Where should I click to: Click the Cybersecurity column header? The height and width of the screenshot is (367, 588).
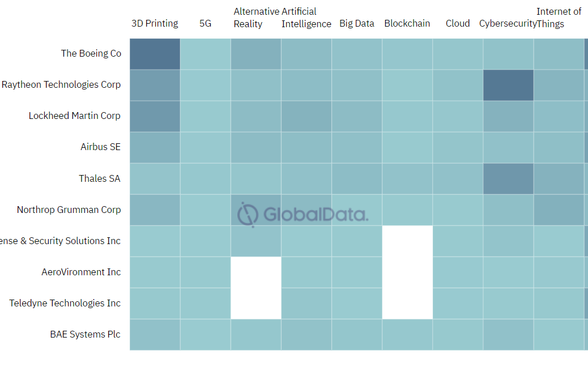[508, 23]
